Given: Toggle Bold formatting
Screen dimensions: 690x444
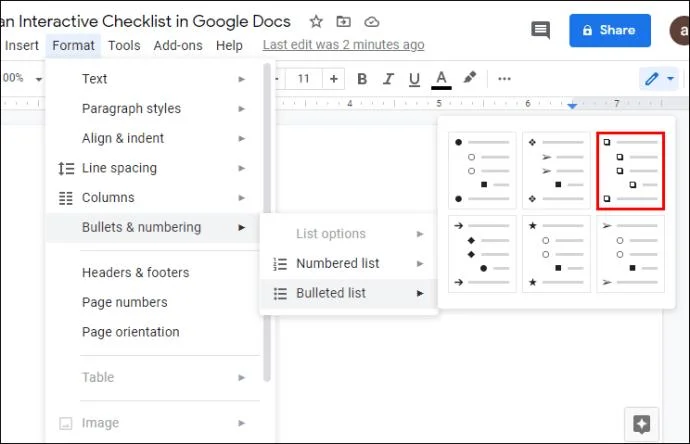Looking at the screenshot, I should coord(362,79).
